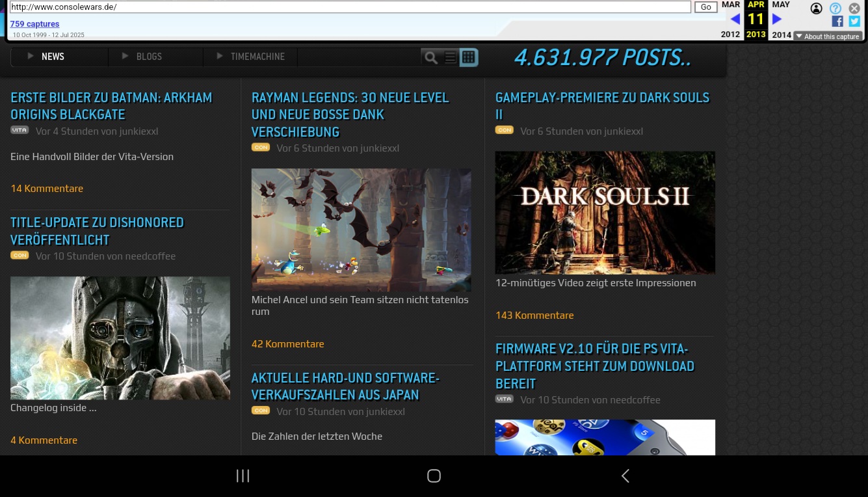
Task: Expand About this capture
Action: [x=828, y=36]
